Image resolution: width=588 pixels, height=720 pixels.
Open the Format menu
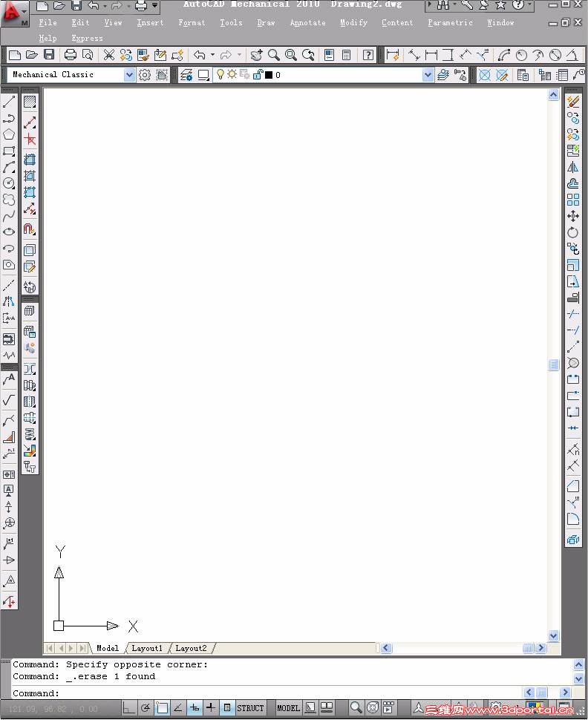coord(192,22)
